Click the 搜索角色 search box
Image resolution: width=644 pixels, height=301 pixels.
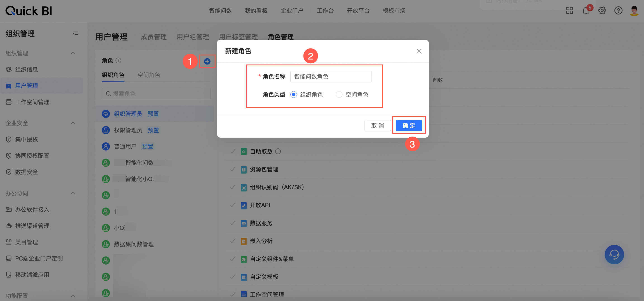coord(156,93)
